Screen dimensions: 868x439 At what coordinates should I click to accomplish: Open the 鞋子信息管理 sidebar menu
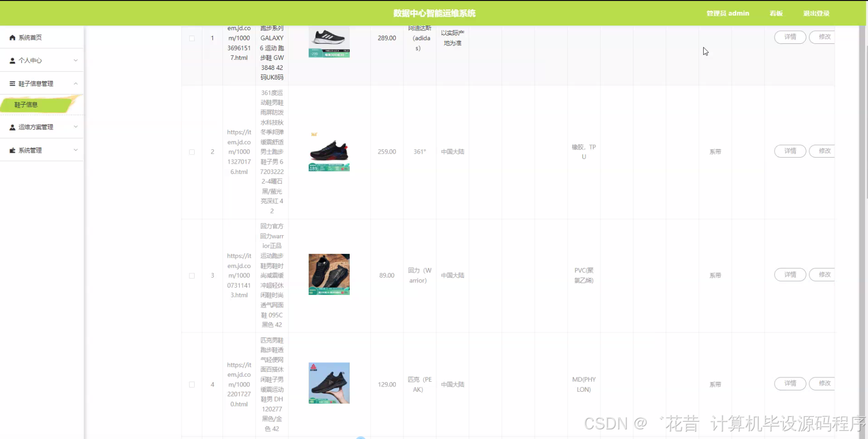tap(42, 84)
